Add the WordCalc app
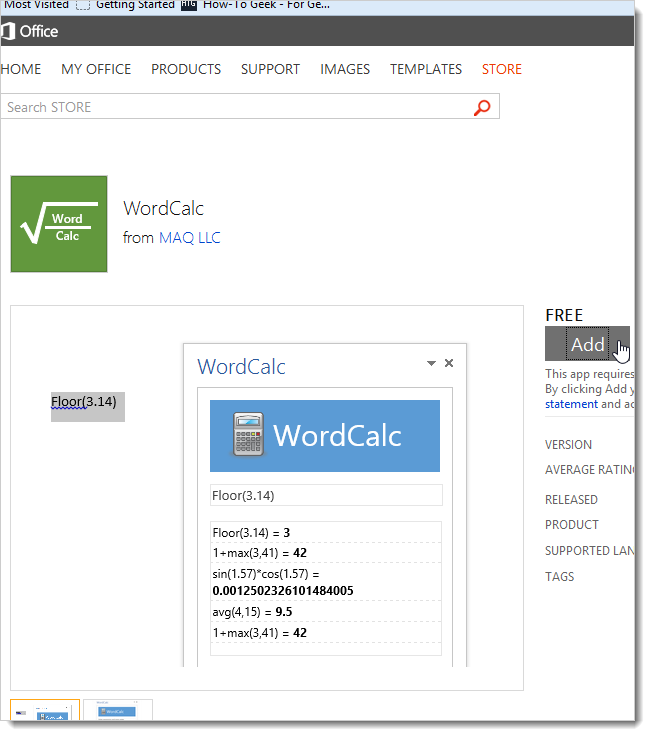Screen dimensions: 650x736 tap(587, 344)
